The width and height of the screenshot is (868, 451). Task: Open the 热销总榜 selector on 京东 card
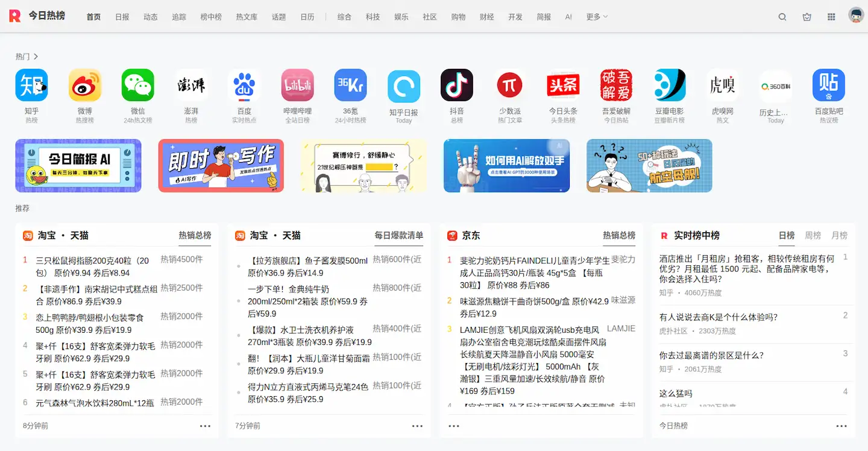coord(619,235)
